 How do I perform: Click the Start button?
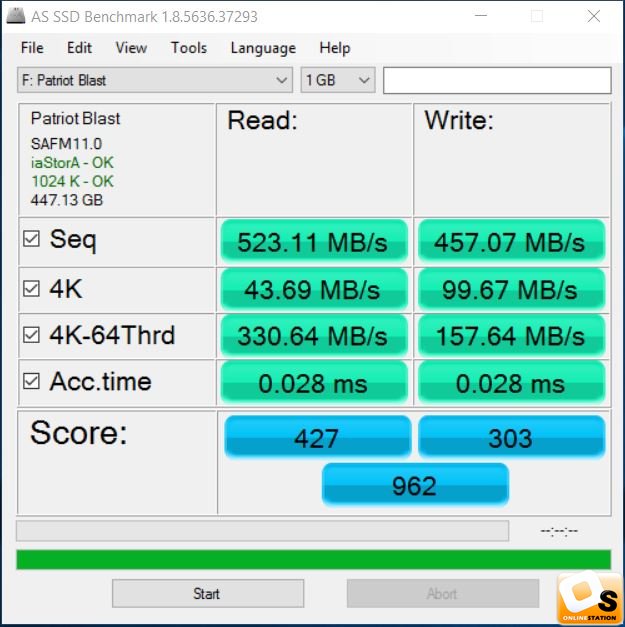click(208, 593)
